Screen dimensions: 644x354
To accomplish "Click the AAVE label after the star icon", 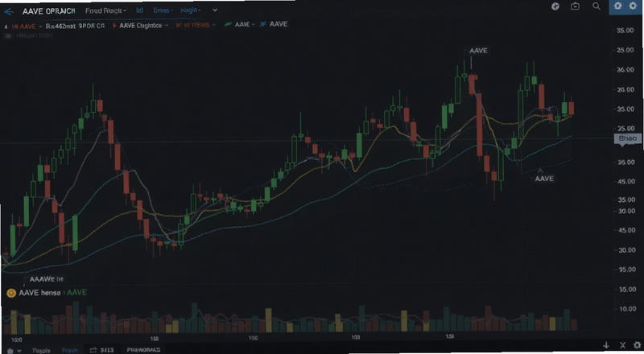I will pos(279,24).
